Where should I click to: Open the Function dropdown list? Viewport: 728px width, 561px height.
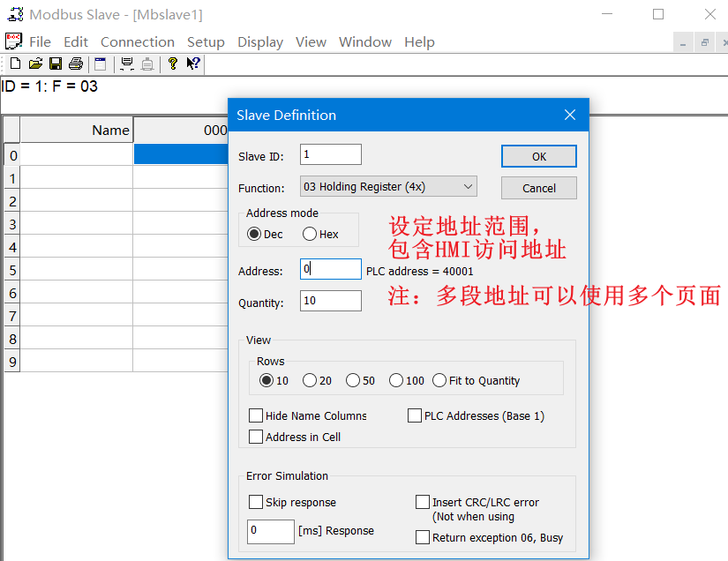coord(388,186)
